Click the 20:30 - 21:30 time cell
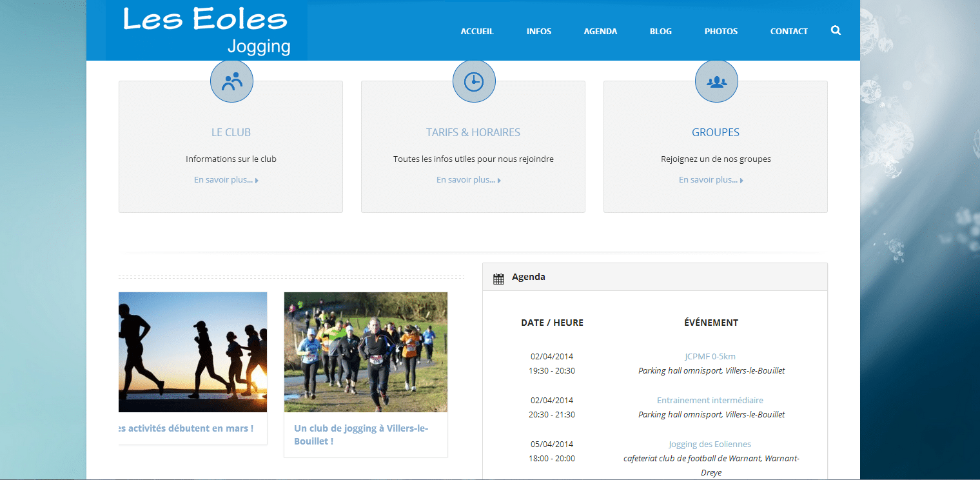Viewport: 980px width, 480px height. (x=552, y=415)
